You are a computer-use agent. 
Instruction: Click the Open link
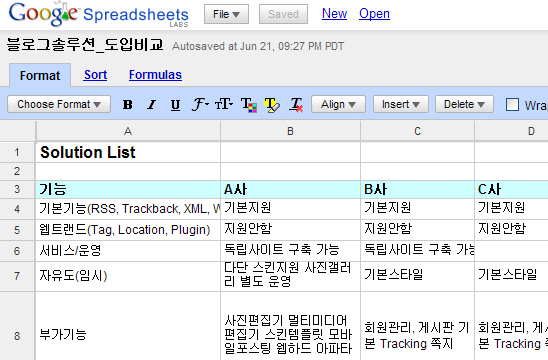374,14
